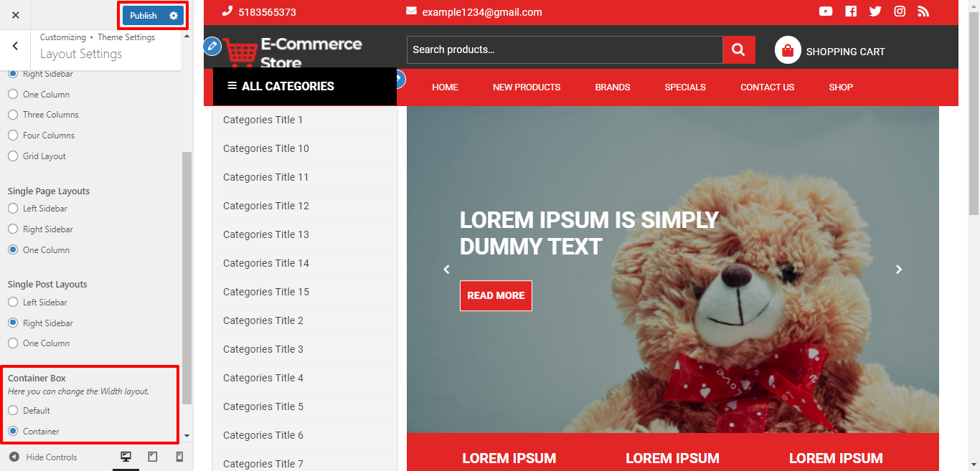Switch to mobile preview mode

point(179,457)
